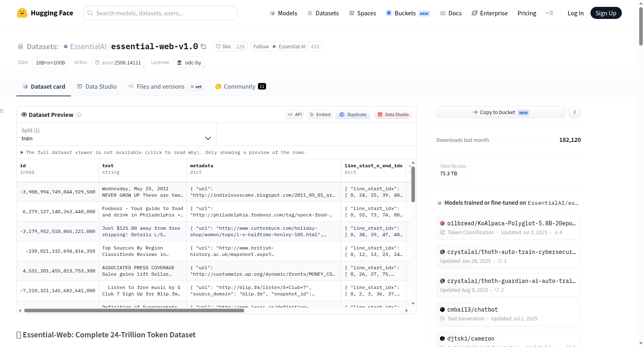This screenshot has width=644, height=347.
Task: Click the EssentialAI organization link in title
Action: 88,47
